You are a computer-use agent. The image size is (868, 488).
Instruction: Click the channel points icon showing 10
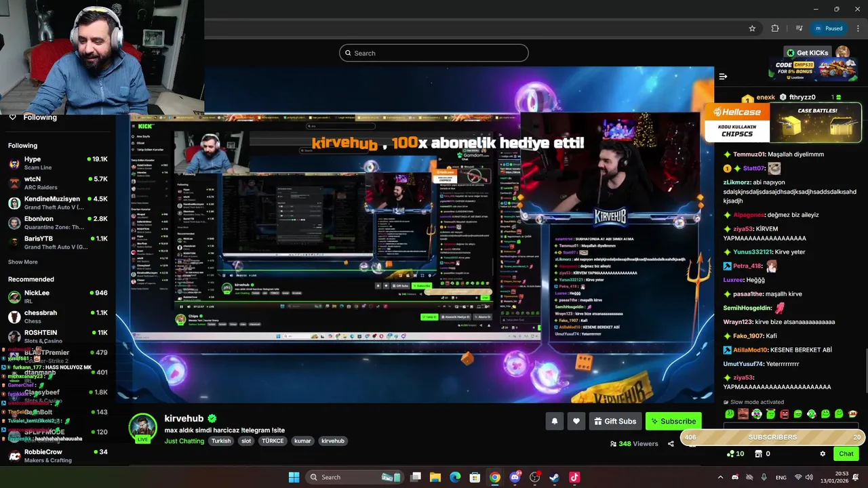point(735,454)
